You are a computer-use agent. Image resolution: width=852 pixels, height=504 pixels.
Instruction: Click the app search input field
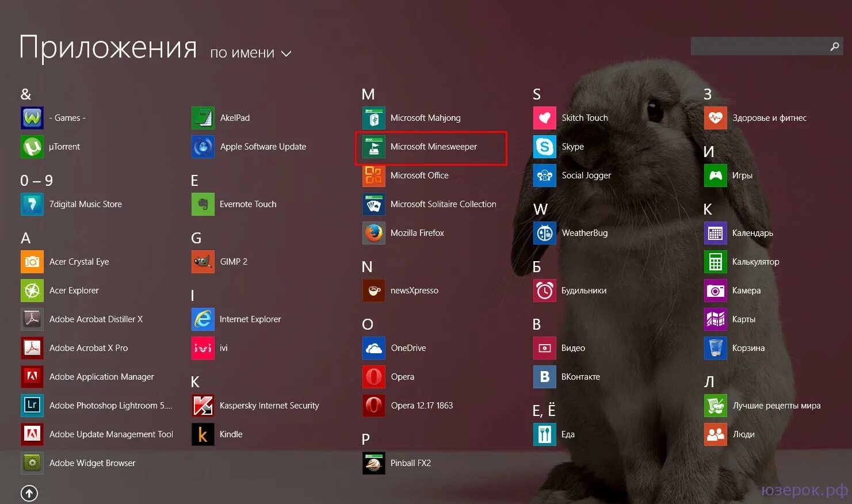click(x=759, y=46)
